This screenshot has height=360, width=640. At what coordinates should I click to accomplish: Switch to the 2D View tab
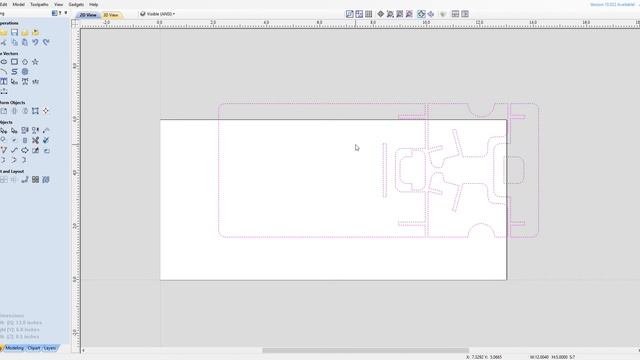click(88, 15)
